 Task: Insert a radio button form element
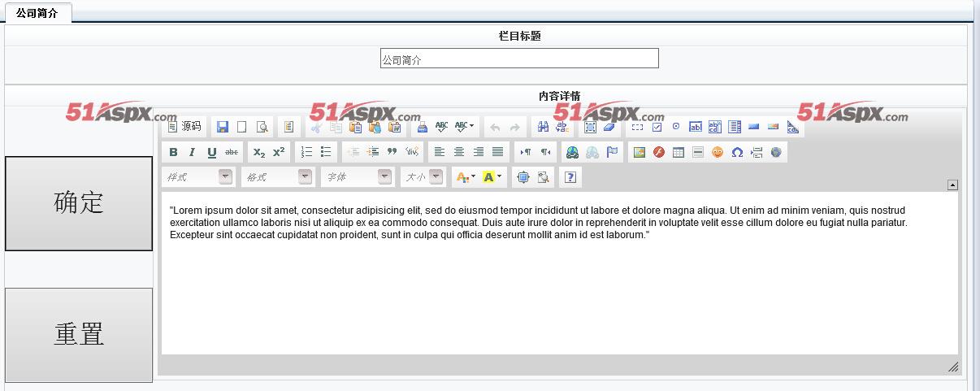[x=676, y=127]
